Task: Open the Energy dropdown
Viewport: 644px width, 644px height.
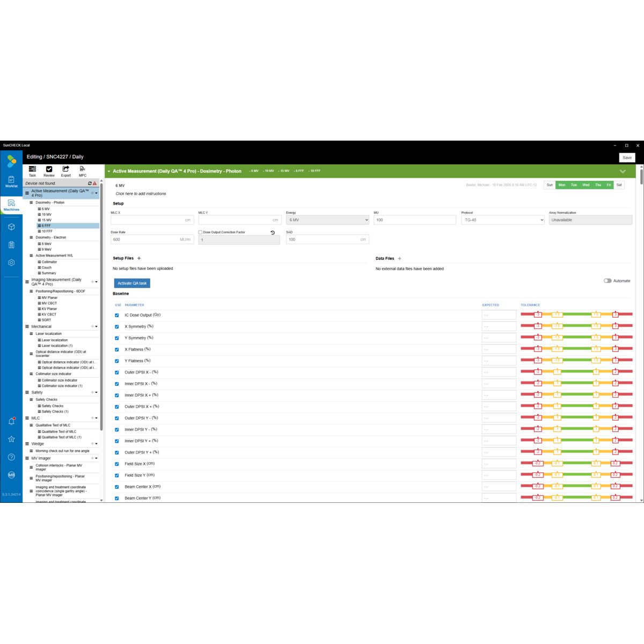Action: (327, 220)
